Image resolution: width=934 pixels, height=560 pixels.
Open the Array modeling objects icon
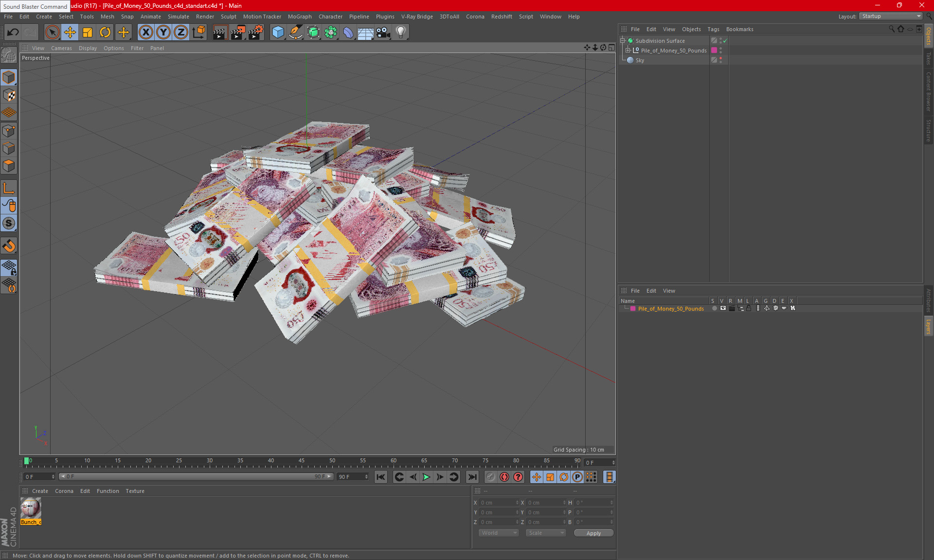(331, 33)
